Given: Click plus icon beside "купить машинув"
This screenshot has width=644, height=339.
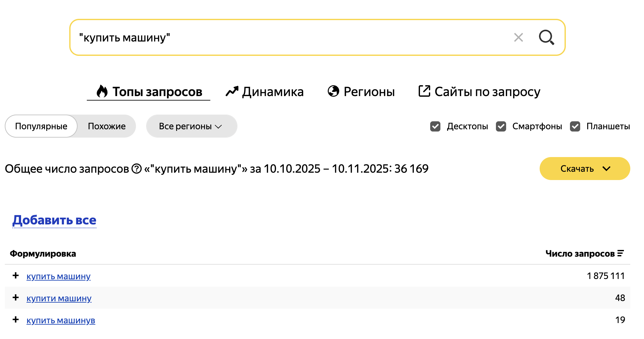Looking at the screenshot, I should pyautogui.click(x=16, y=320).
